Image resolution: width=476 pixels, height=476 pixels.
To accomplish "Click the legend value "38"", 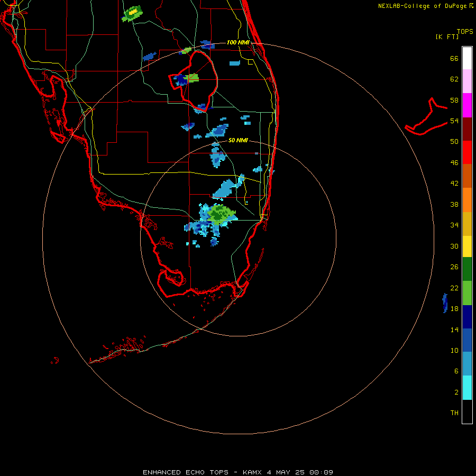I will click(454, 204).
